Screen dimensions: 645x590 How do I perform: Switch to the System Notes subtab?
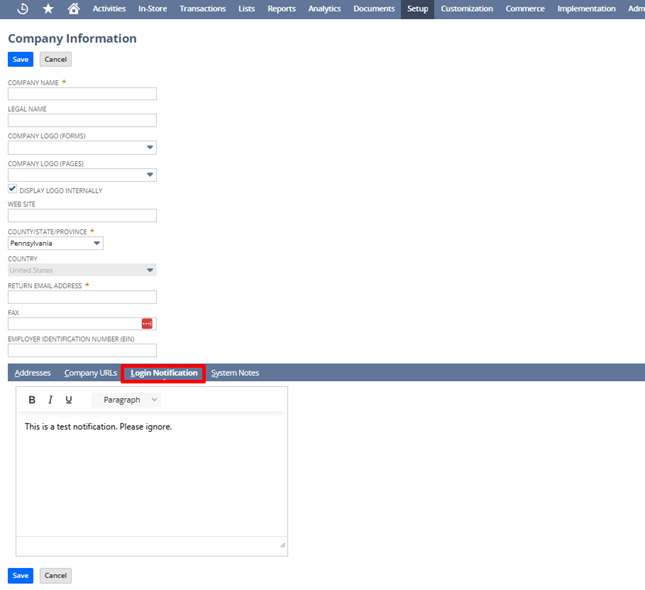coord(235,373)
